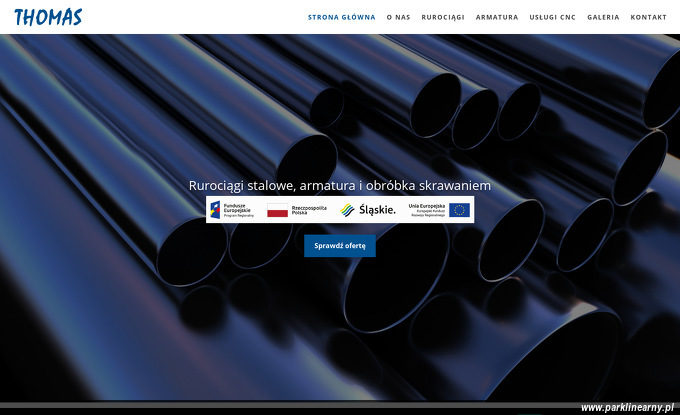Image resolution: width=680 pixels, height=415 pixels.
Task: Click the headline Rurociągi stalowe, armatura text
Action: point(340,185)
